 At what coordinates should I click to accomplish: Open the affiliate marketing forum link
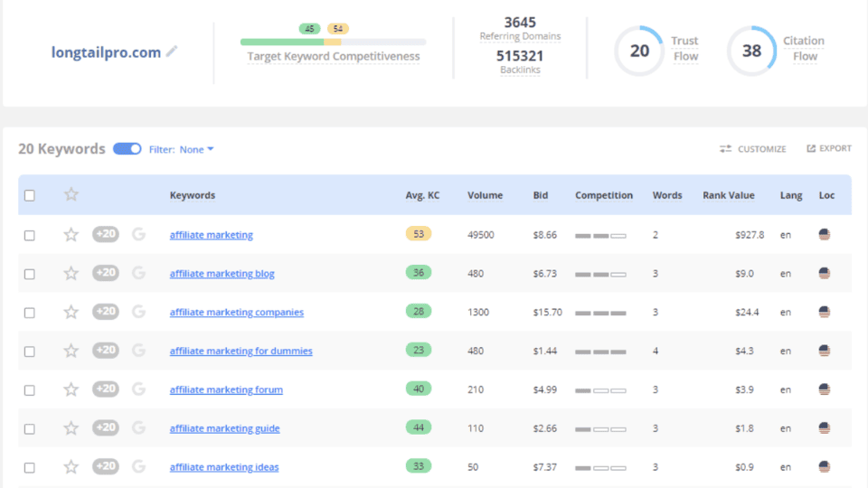(226, 389)
